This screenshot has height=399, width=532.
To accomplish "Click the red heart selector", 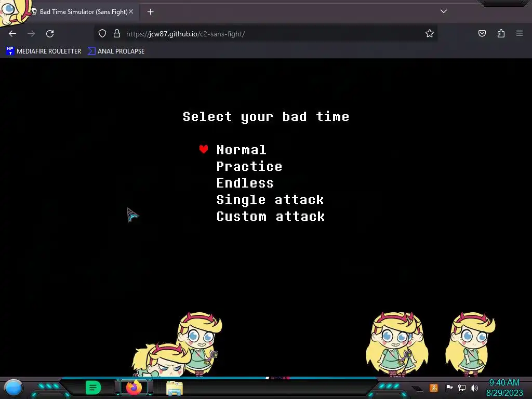I will coord(204,149).
